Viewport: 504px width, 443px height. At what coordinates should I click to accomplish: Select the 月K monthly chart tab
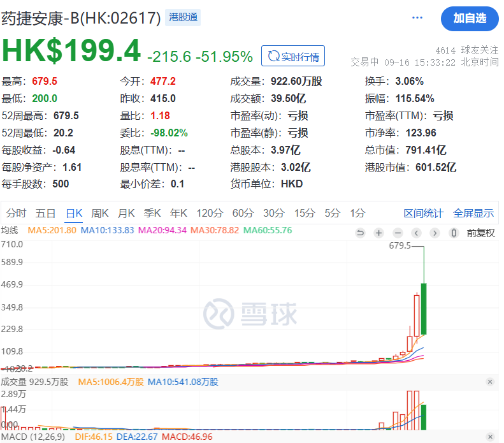point(126,213)
